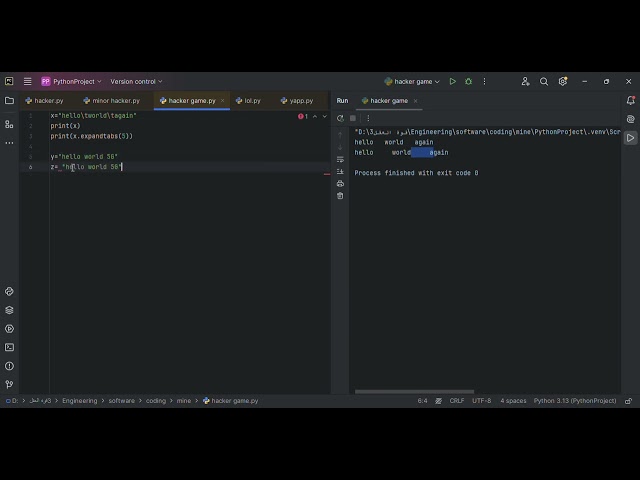The height and width of the screenshot is (480, 640).
Task: Click software in the breadcrumb path
Action: 122,401
